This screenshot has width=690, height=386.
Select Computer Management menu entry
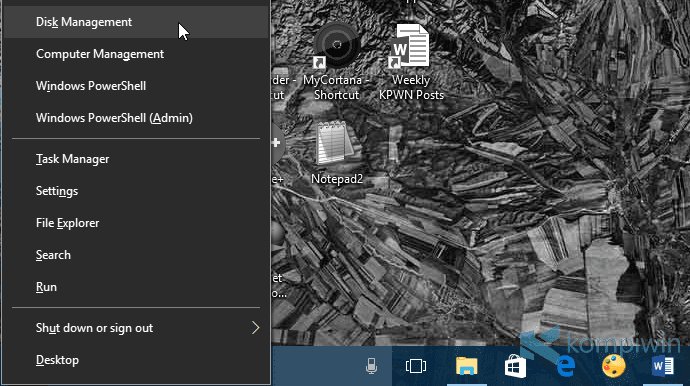coord(136,54)
